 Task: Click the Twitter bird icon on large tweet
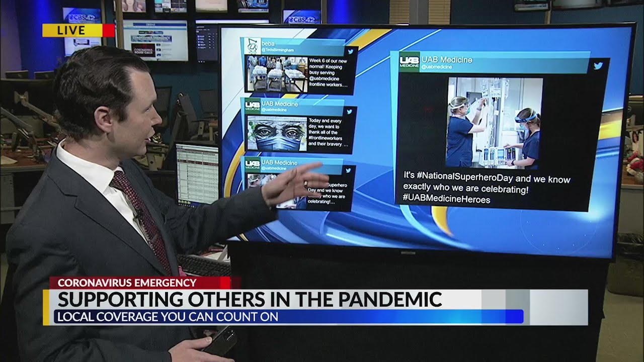598,66
